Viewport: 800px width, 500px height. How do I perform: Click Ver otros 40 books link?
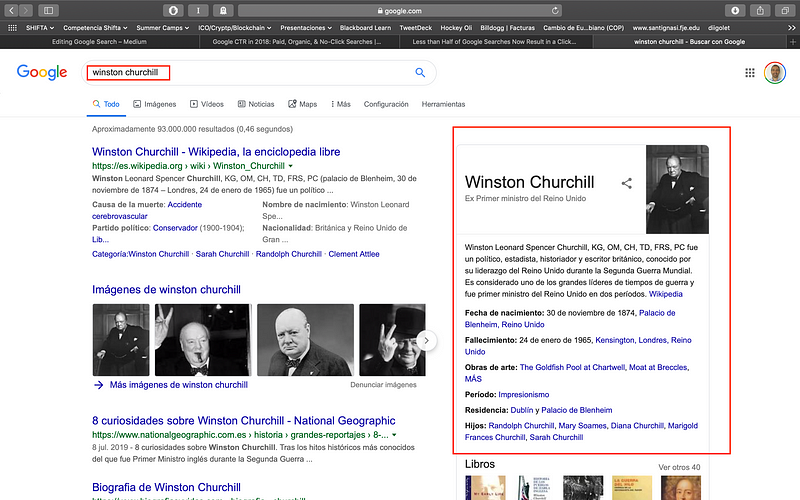(x=679, y=467)
